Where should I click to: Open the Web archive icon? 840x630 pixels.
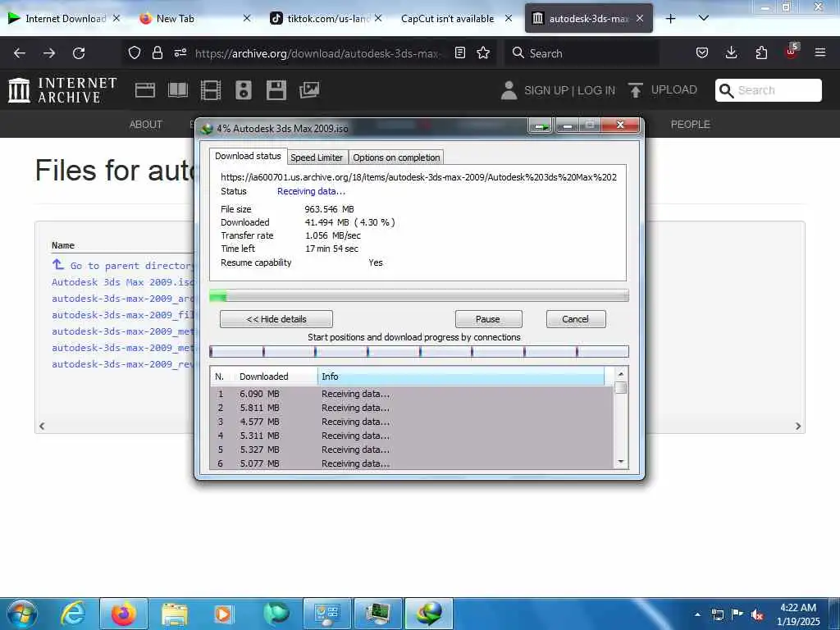click(145, 90)
